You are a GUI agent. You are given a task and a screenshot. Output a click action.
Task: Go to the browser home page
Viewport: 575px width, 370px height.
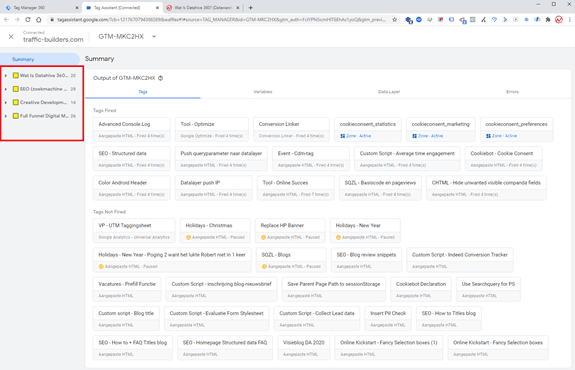pyautogui.click(x=39, y=20)
